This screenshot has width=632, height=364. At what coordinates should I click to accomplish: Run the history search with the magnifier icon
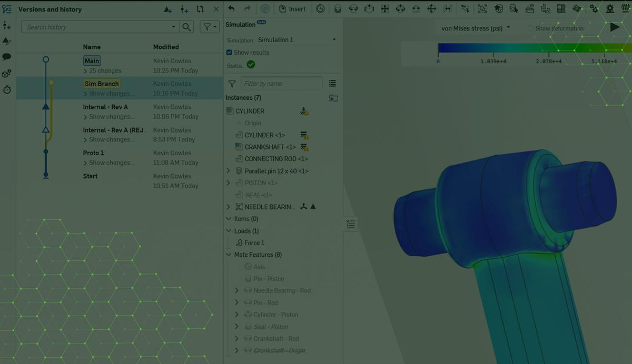click(187, 26)
